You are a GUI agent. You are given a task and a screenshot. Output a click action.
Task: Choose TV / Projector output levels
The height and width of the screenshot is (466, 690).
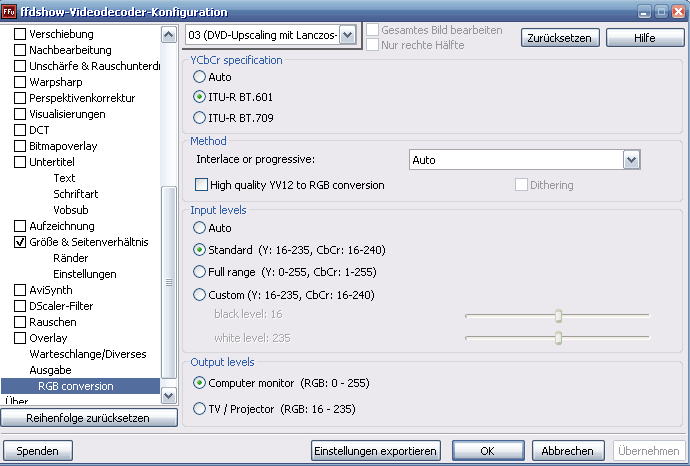pyautogui.click(x=199, y=409)
